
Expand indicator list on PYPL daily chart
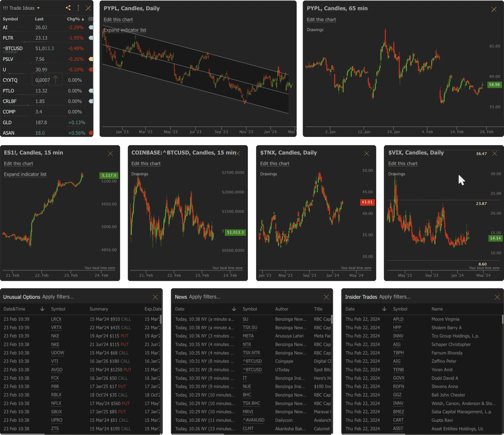click(x=125, y=30)
